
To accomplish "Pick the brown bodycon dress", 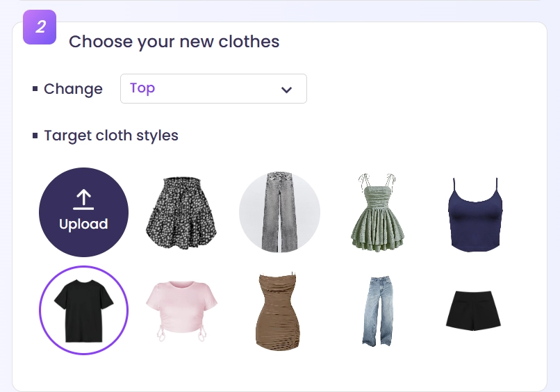I will tap(278, 311).
